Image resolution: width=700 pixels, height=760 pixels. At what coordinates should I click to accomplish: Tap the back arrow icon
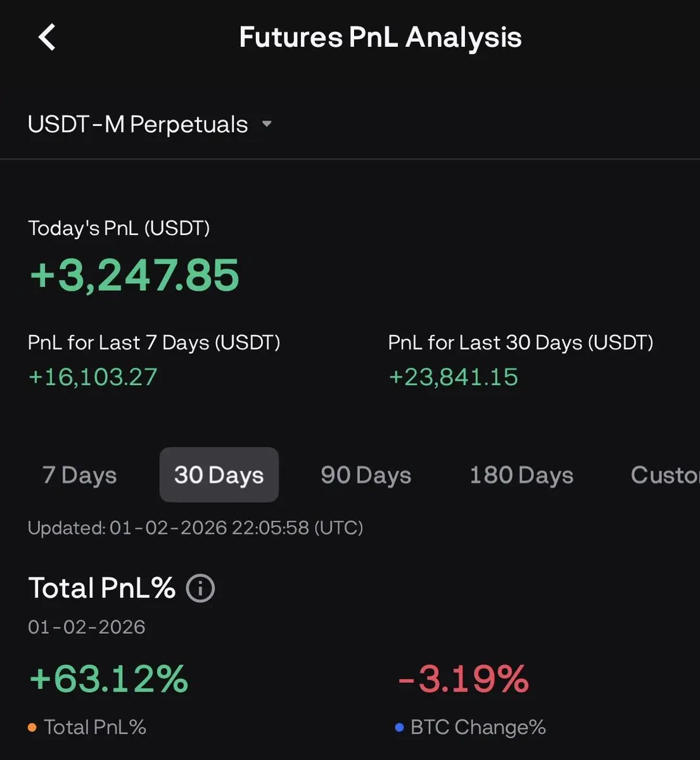click(x=48, y=37)
